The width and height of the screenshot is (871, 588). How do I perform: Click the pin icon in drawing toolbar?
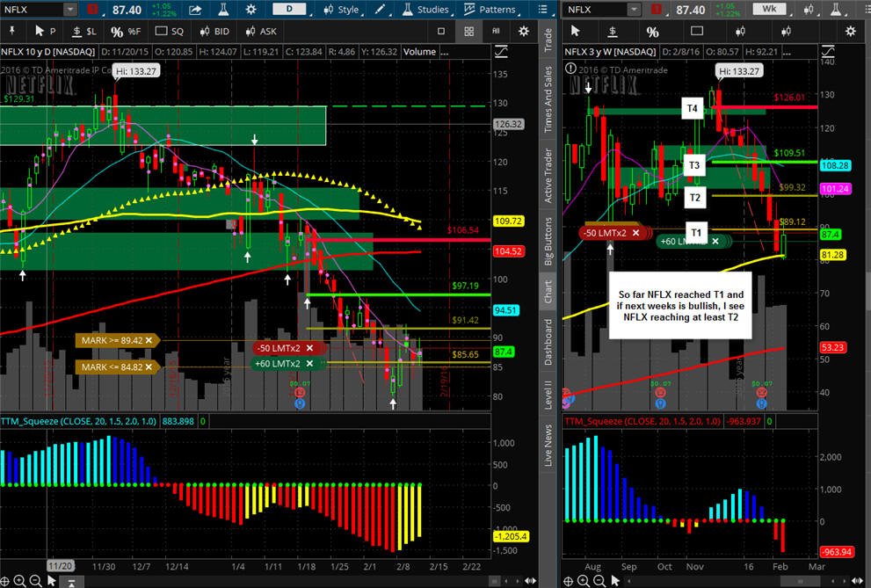point(11,31)
